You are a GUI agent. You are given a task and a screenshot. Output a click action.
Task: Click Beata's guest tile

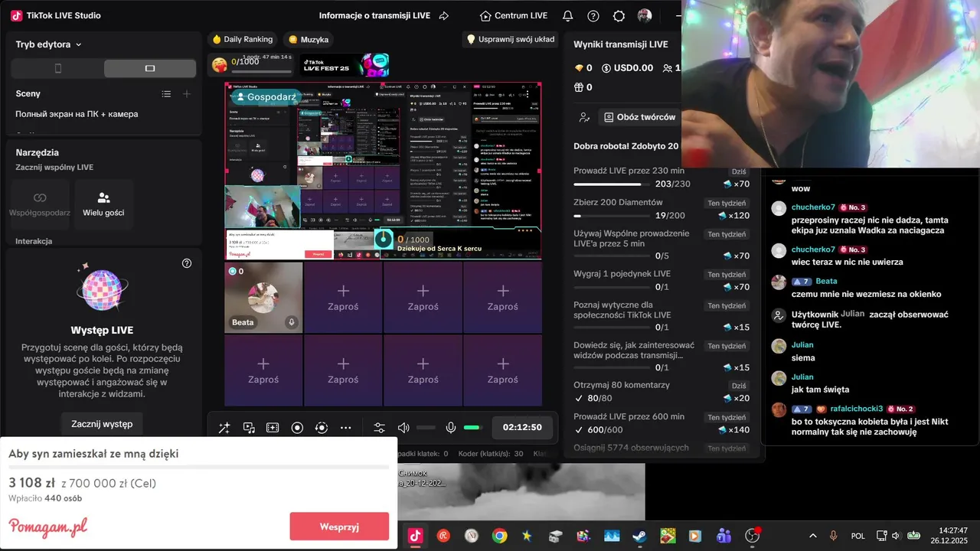263,298
